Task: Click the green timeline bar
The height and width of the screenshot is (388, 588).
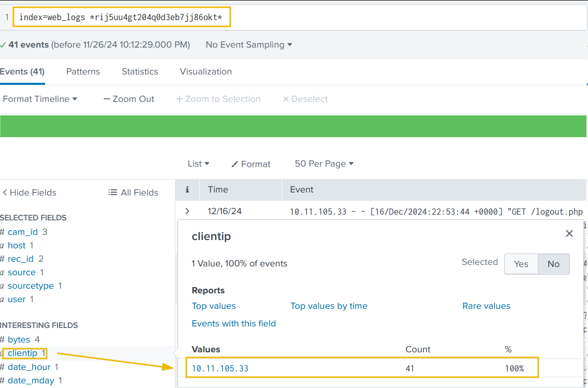Action: point(294,126)
